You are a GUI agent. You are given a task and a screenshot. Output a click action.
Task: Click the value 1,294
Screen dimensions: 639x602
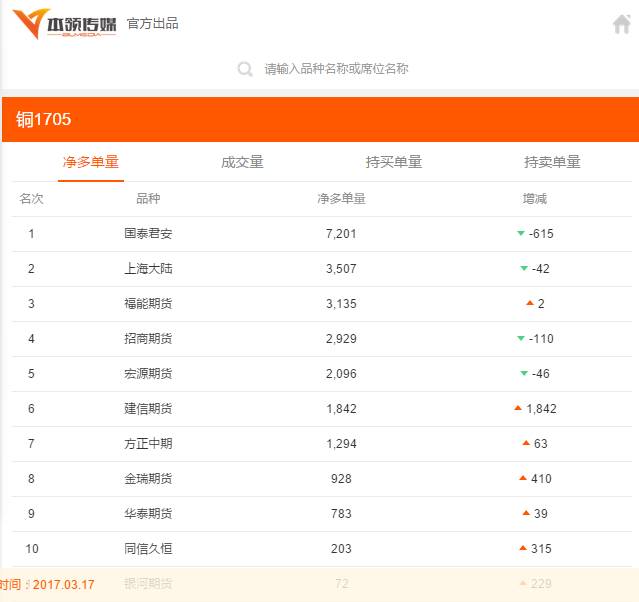pyautogui.click(x=341, y=444)
